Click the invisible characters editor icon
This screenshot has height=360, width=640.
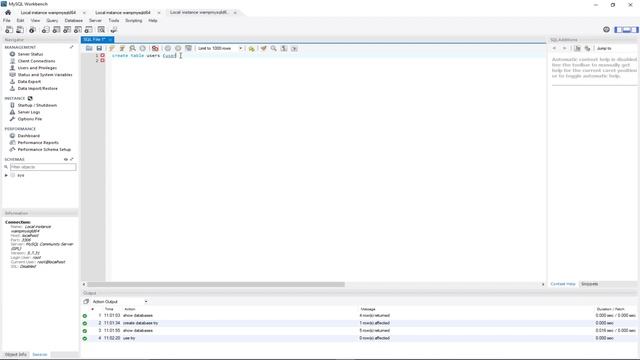pyautogui.click(x=284, y=48)
